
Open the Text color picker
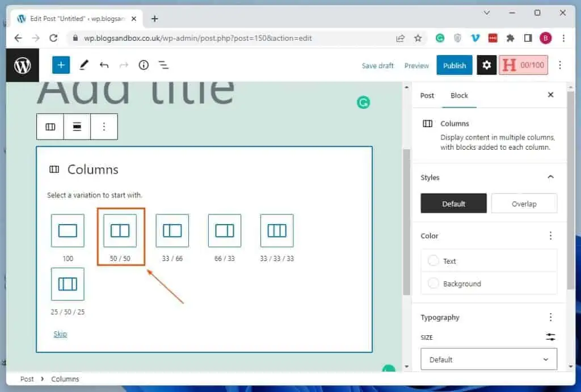tap(448, 260)
